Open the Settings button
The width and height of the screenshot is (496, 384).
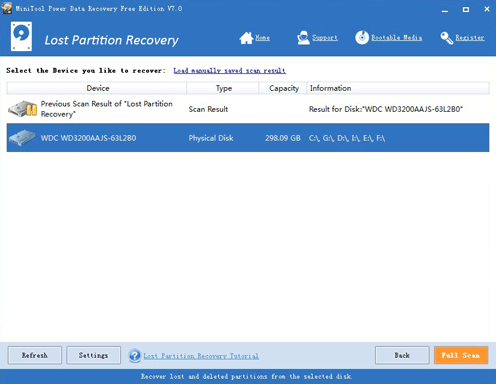pyautogui.click(x=93, y=355)
